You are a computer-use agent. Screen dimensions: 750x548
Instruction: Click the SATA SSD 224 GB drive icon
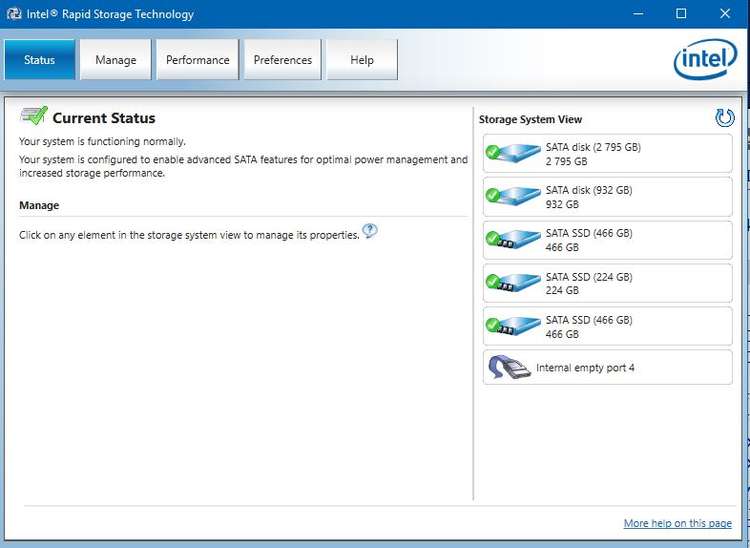513,283
